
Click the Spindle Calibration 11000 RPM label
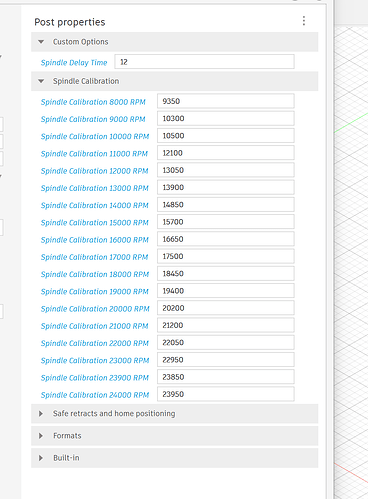click(94, 154)
